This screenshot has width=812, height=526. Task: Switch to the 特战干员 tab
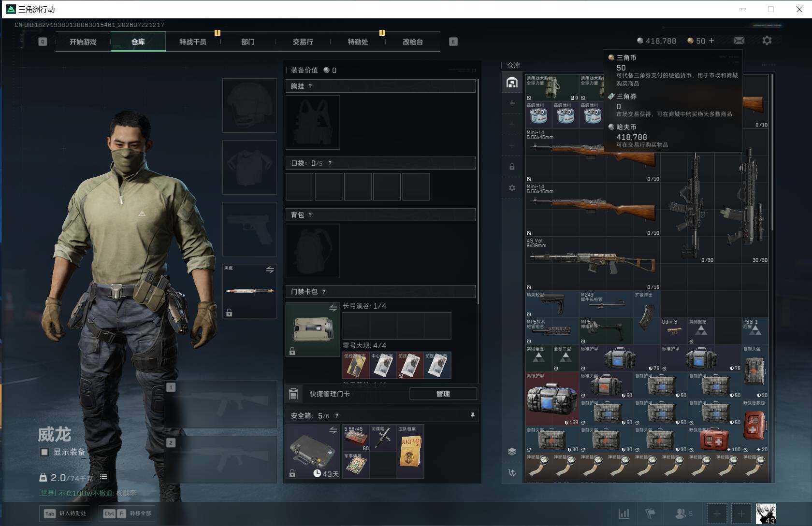(193, 42)
